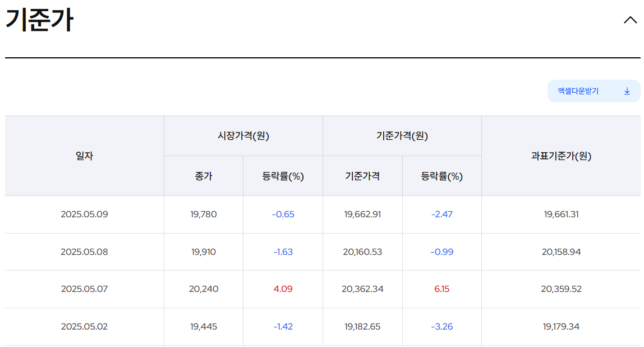Viewport: 644px width, 347px height.
Task: Click the -0.65 change rate
Action: point(283,214)
